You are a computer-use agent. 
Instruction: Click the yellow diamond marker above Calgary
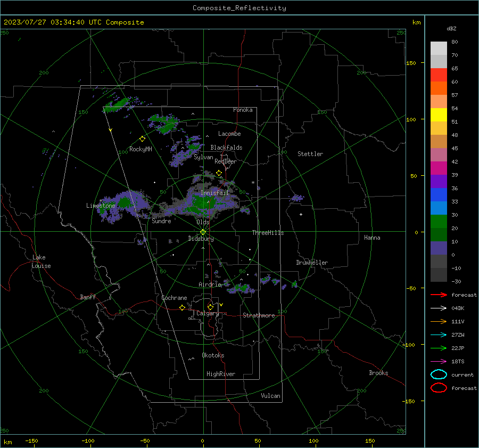[210, 307]
